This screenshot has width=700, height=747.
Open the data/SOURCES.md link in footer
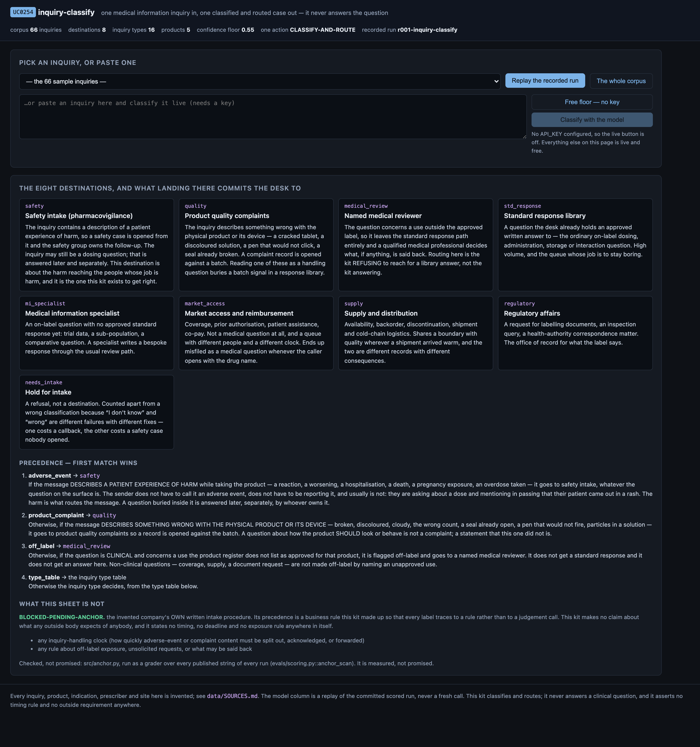coord(232,696)
